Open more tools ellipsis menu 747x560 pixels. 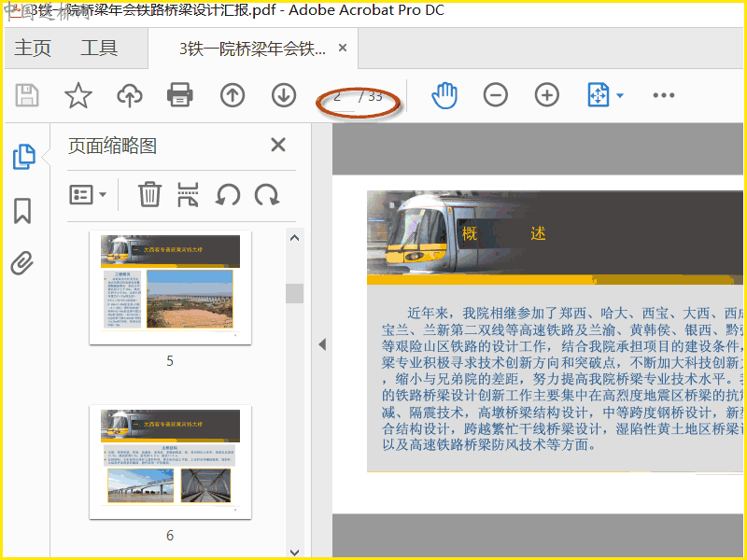(664, 95)
